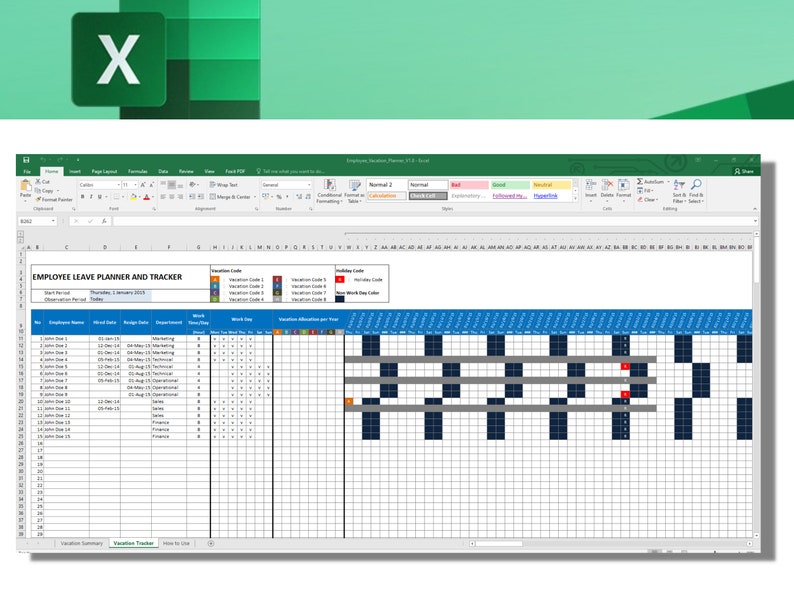Click the Accounting Number Format icon
This screenshot has width=794, height=596.
tap(267, 196)
